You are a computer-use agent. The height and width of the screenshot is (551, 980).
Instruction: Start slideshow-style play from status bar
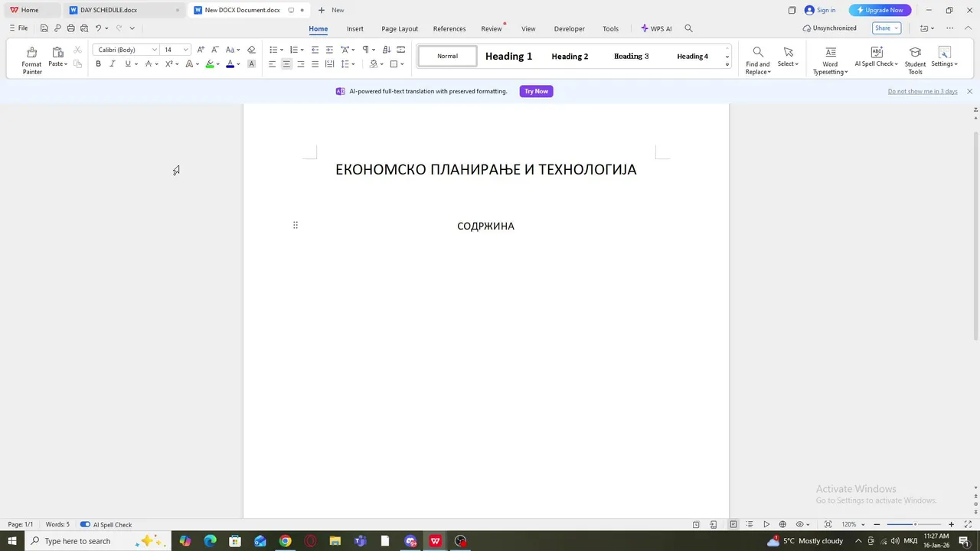[x=766, y=524]
